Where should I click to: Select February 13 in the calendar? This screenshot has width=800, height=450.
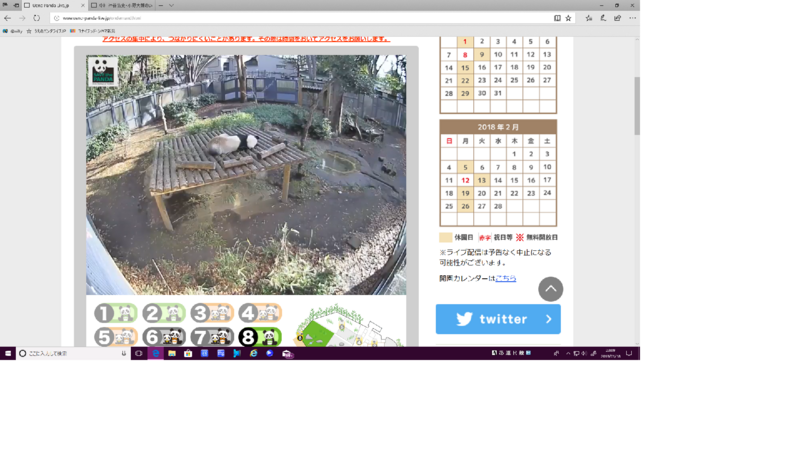(x=482, y=180)
